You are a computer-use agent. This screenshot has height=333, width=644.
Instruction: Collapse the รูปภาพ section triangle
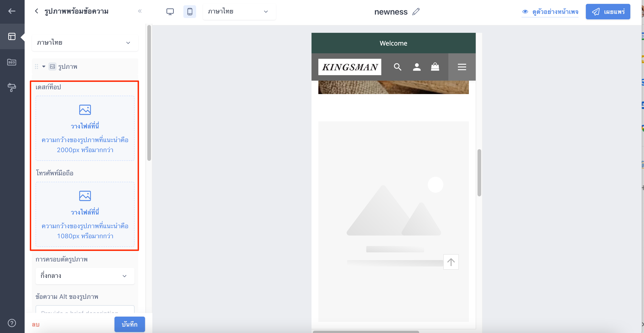tap(44, 67)
